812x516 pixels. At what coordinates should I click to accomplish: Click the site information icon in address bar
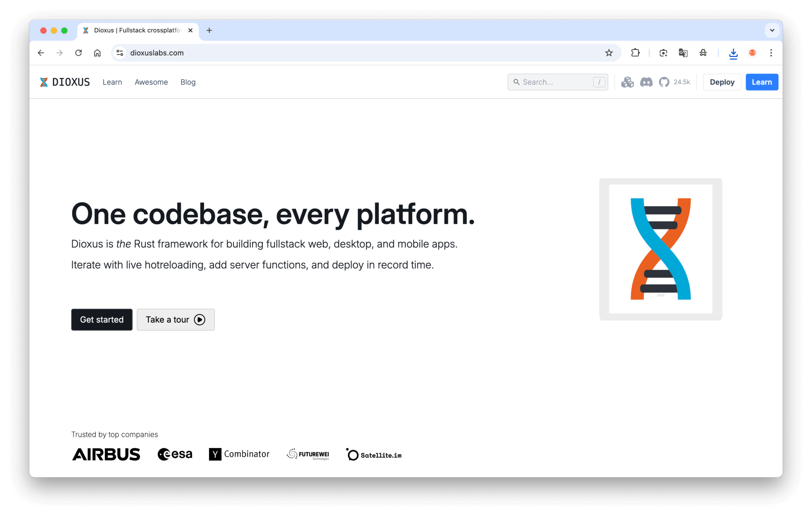click(x=120, y=53)
